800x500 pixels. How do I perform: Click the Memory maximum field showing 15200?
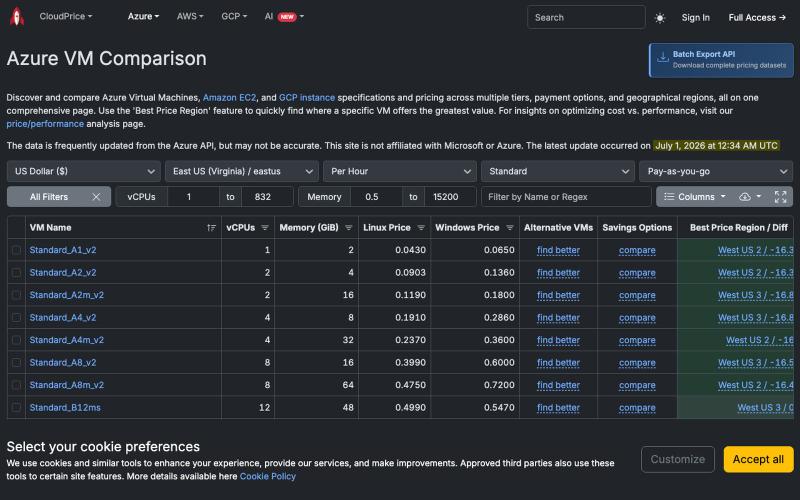pyautogui.click(x=449, y=197)
